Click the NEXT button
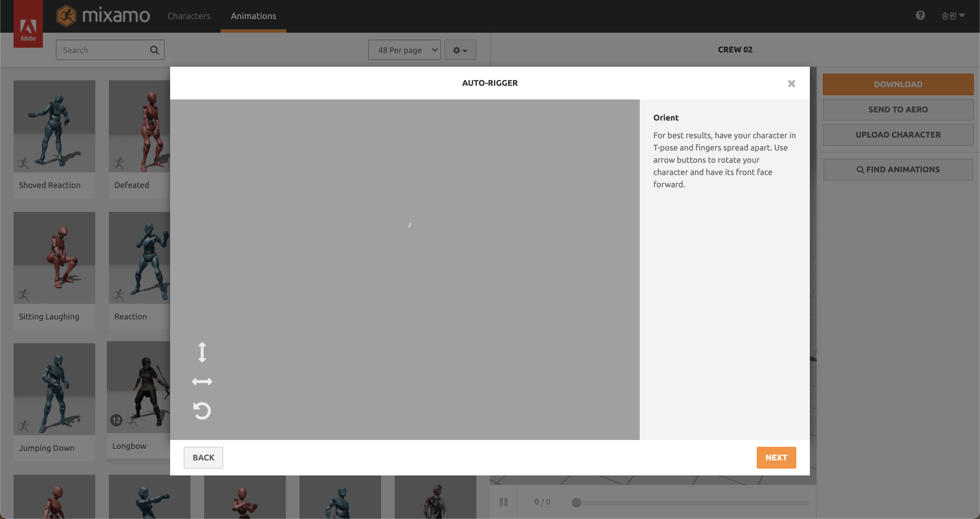The image size is (980, 519). [x=776, y=457]
